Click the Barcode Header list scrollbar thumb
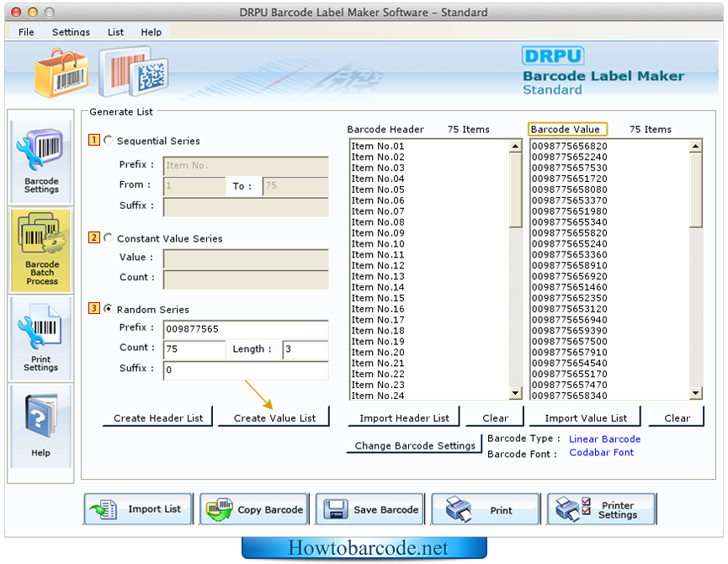 pos(515,190)
